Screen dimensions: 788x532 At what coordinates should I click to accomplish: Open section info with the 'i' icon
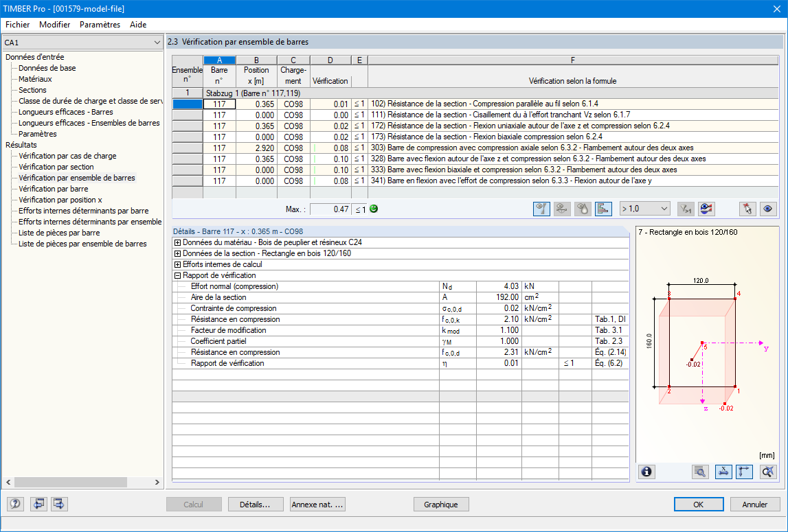(646, 472)
